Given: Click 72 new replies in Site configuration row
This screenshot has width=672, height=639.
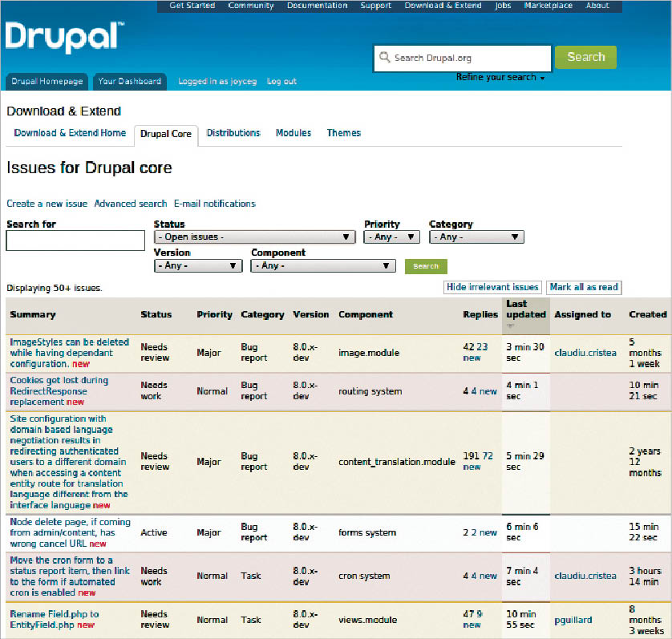Looking at the screenshot, I should tap(477, 461).
